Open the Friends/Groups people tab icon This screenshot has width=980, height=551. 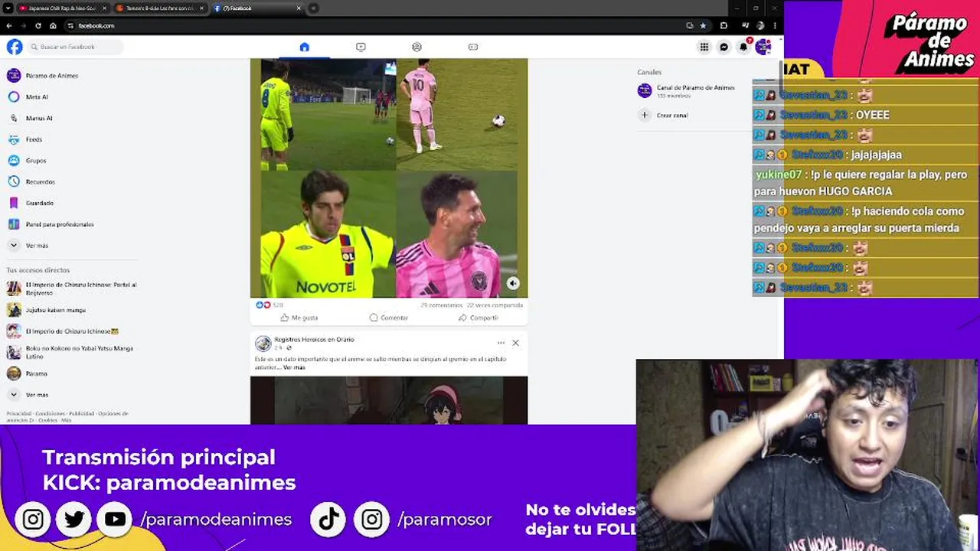tap(416, 47)
